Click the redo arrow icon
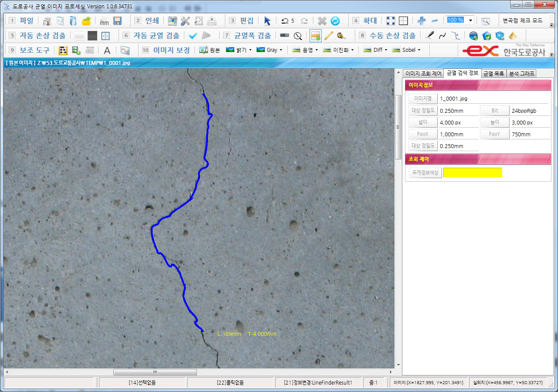Image resolution: width=558 pixels, height=392 pixels. [304, 21]
